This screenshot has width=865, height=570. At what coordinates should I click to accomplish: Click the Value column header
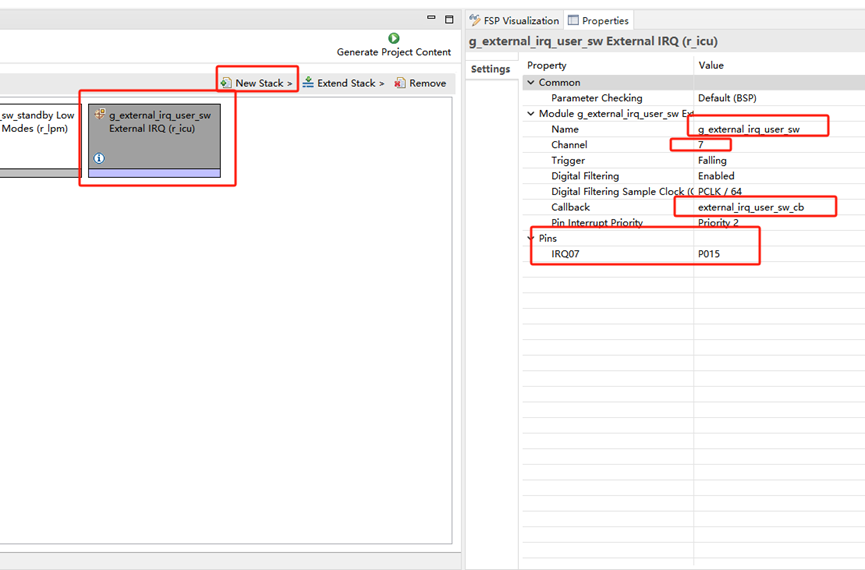(711, 65)
